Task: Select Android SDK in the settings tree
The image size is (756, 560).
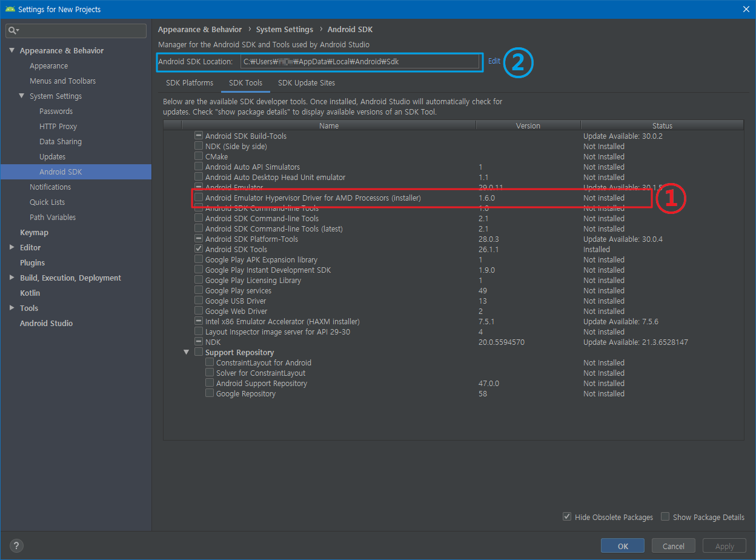Action: point(76,172)
